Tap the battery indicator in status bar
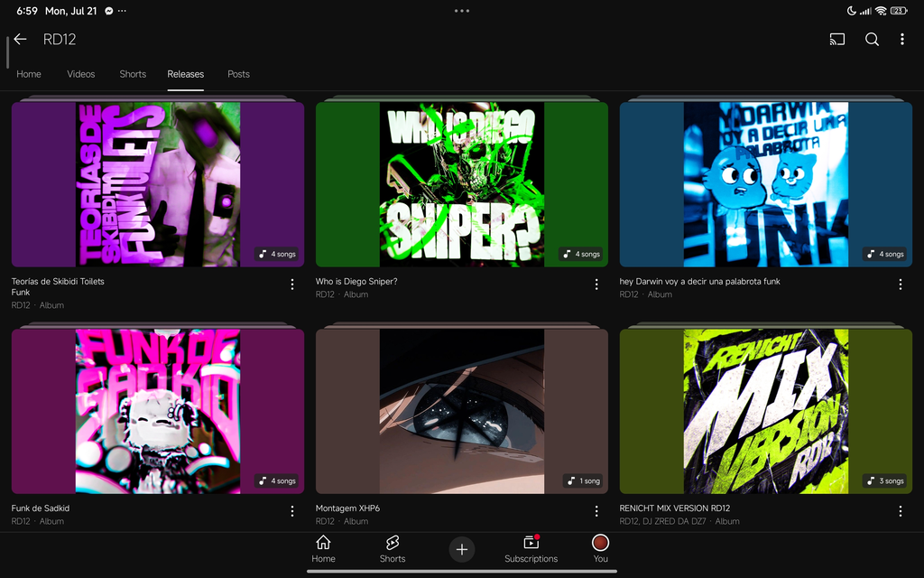The height and width of the screenshot is (578, 924). 899,11
